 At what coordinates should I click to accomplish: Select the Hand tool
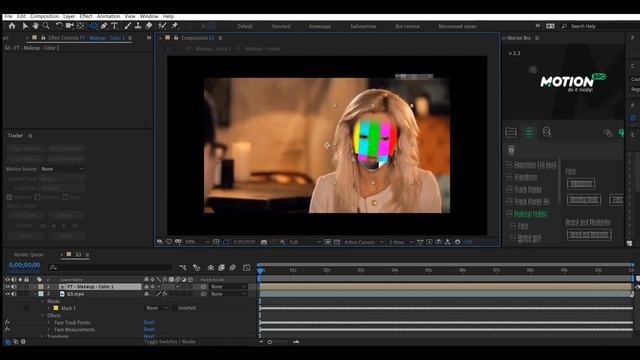tap(36, 26)
